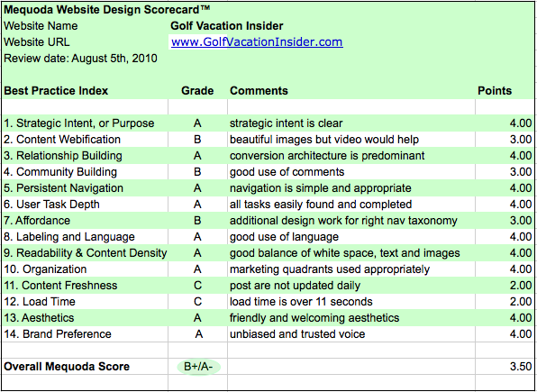The width and height of the screenshot is (537, 392).
Task: Click comment 'all tasks easily found and completed'
Action: point(321,205)
